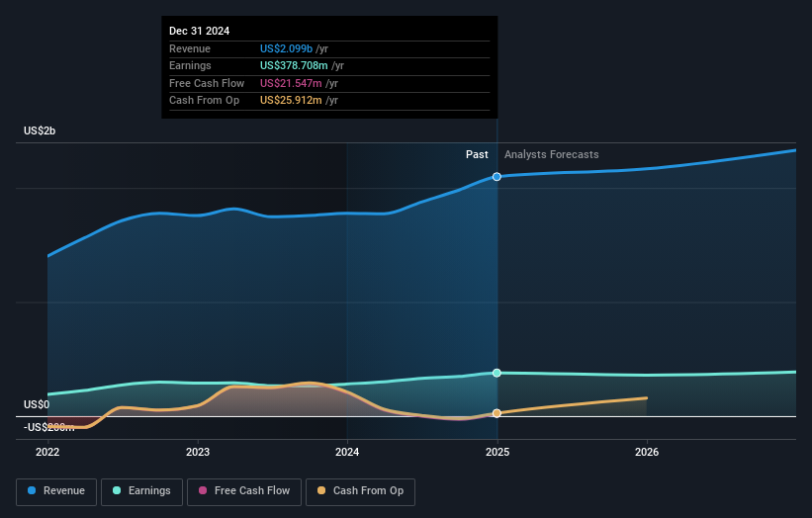Image resolution: width=812 pixels, height=518 pixels.
Task: Click the 2024 x-axis label
Action: [347, 452]
